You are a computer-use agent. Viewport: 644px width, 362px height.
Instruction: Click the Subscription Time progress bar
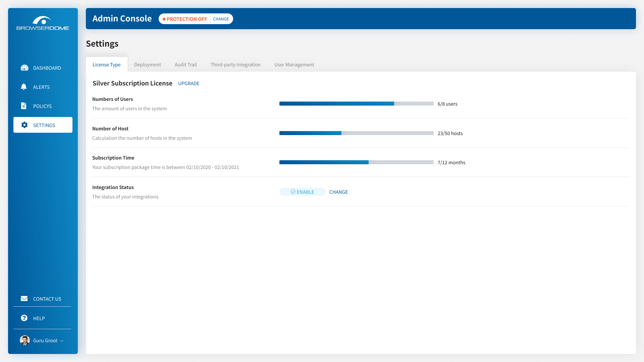tap(356, 162)
